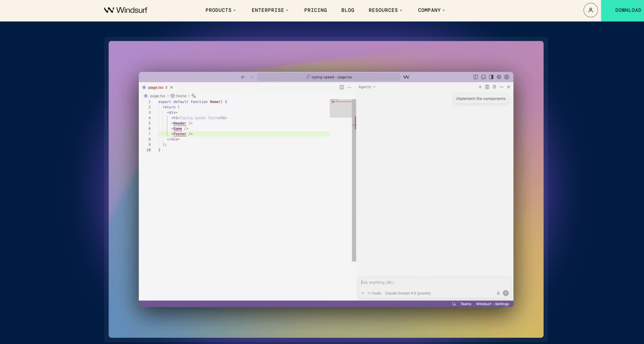The width and height of the screenshot is (644, 344).
Task: Click Windsurf - Settings in status bar
Action: (492, 304)
